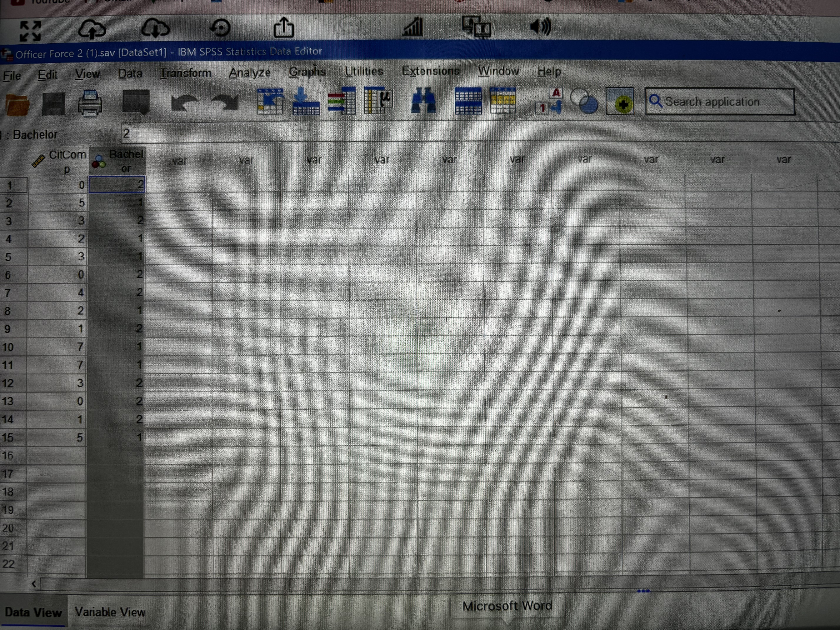Image resolution: width=840 pixels, height=630 pixels.
Task: Open the Analyze menu
Action: pyautogui.click(x=250, y=72)
